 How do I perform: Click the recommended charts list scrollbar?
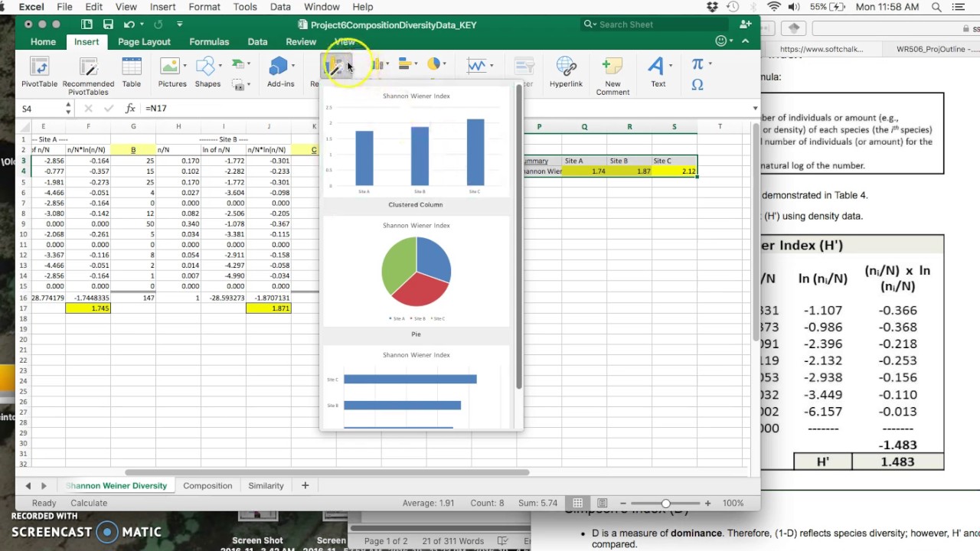[518, 236]
